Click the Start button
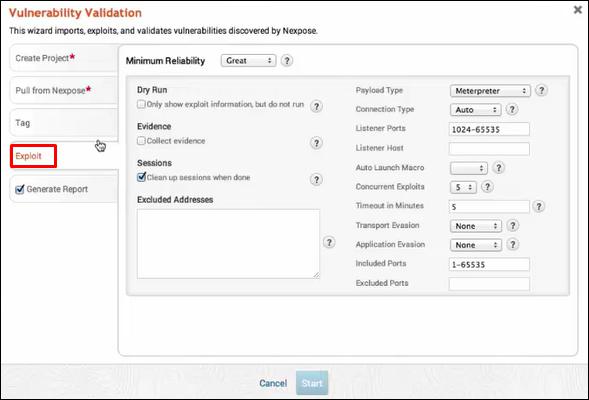 tap(312, 383)
